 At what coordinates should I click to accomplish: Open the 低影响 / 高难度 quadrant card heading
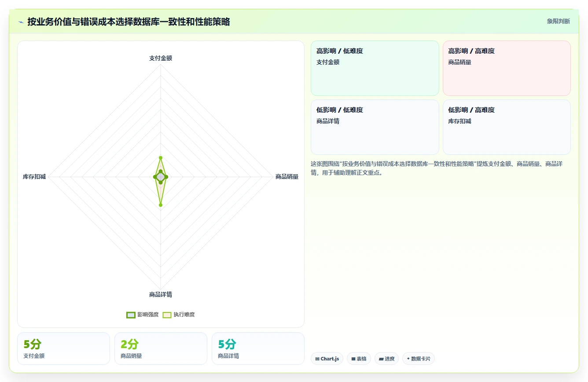tap(471, 110)
